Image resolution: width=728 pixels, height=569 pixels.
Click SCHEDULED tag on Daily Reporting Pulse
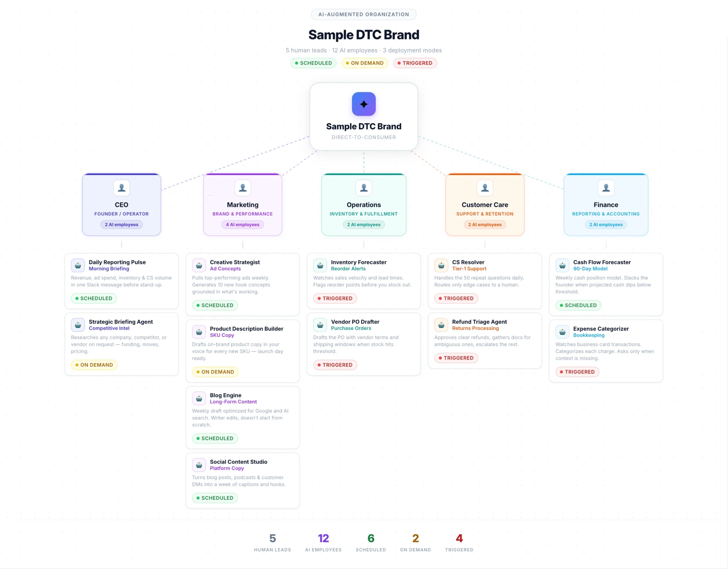pos(94,298)
